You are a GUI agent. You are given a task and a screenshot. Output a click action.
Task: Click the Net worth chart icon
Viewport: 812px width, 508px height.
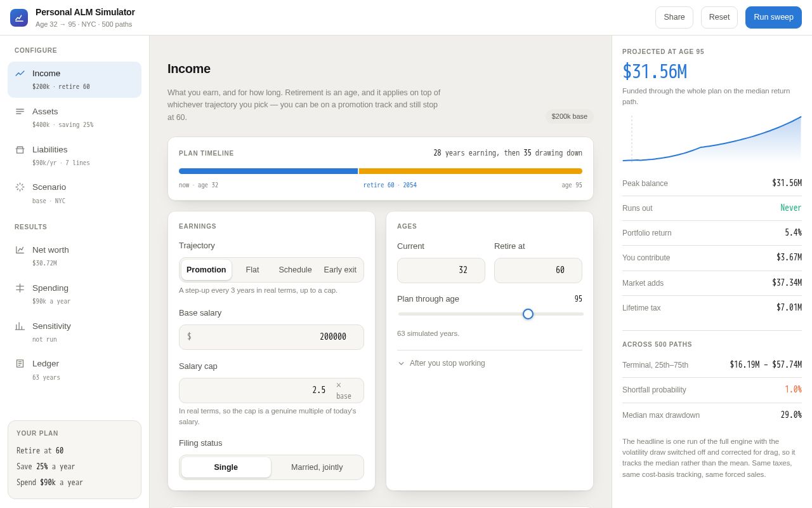(20, 250)
